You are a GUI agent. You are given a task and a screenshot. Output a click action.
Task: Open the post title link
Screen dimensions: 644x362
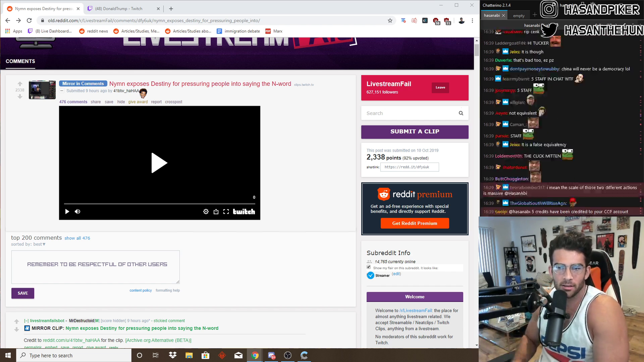click(200, 84)
